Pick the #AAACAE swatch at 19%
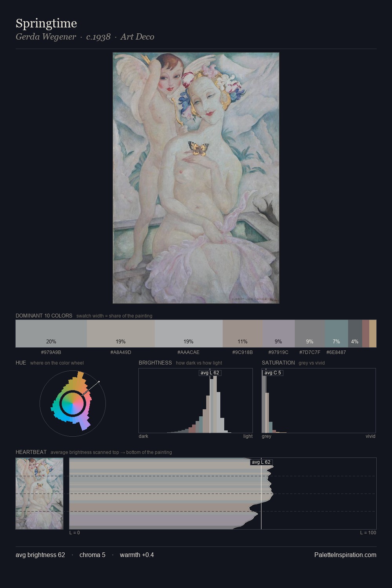The width and height of the screenshot is (392, 588). (x=189, y=334)
